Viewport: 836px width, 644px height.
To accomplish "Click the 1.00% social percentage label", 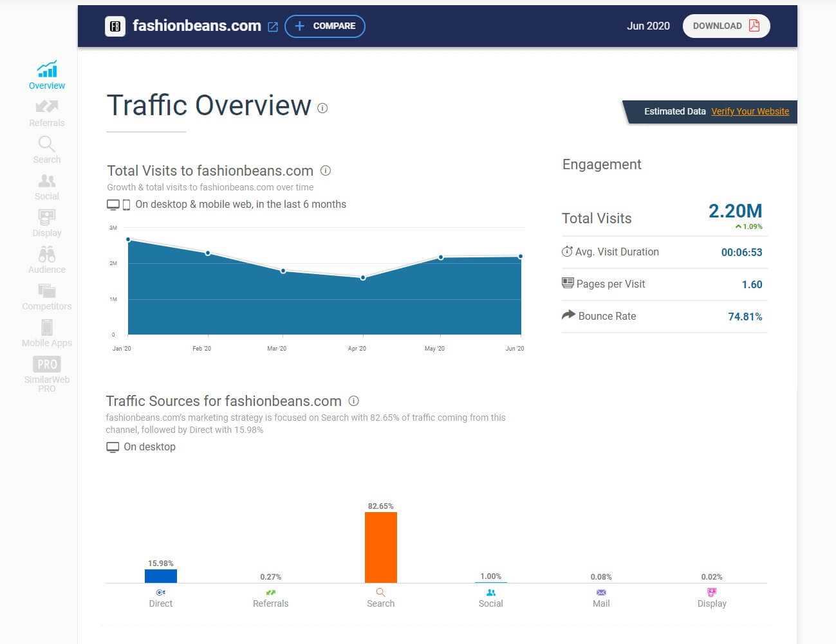I will tap(491, 576).
